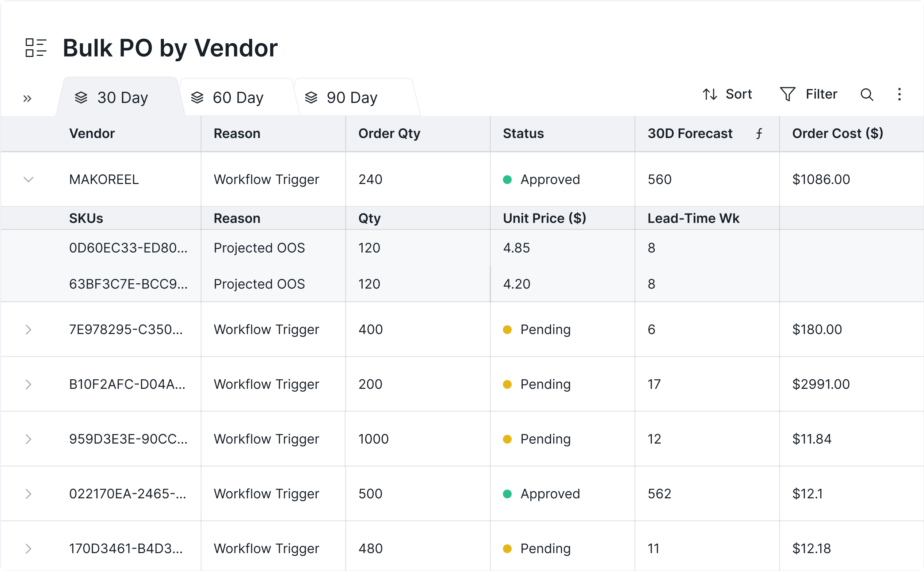This screenshot has width=924, height=571.
Task: Switch to the 60 Day tab
Action: tap(238, 97)
